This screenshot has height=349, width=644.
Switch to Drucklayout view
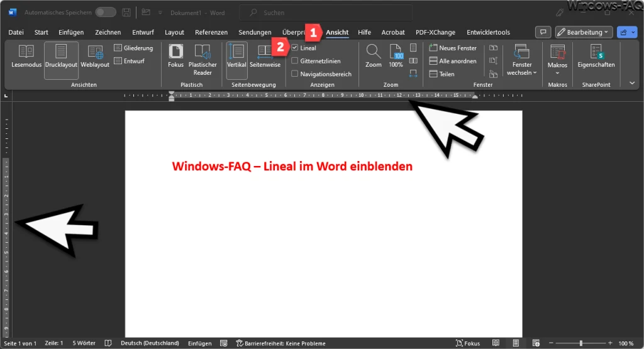click(x=61, y=60)
